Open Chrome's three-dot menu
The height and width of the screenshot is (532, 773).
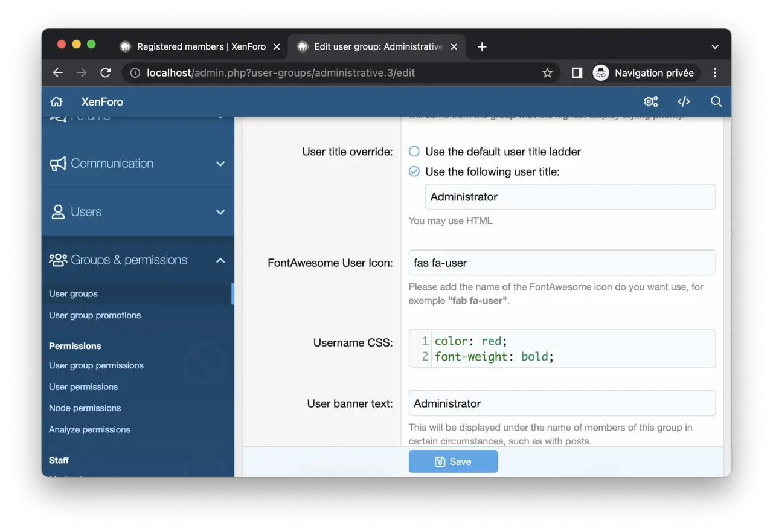pyautogui.click(x=715, y=73)
